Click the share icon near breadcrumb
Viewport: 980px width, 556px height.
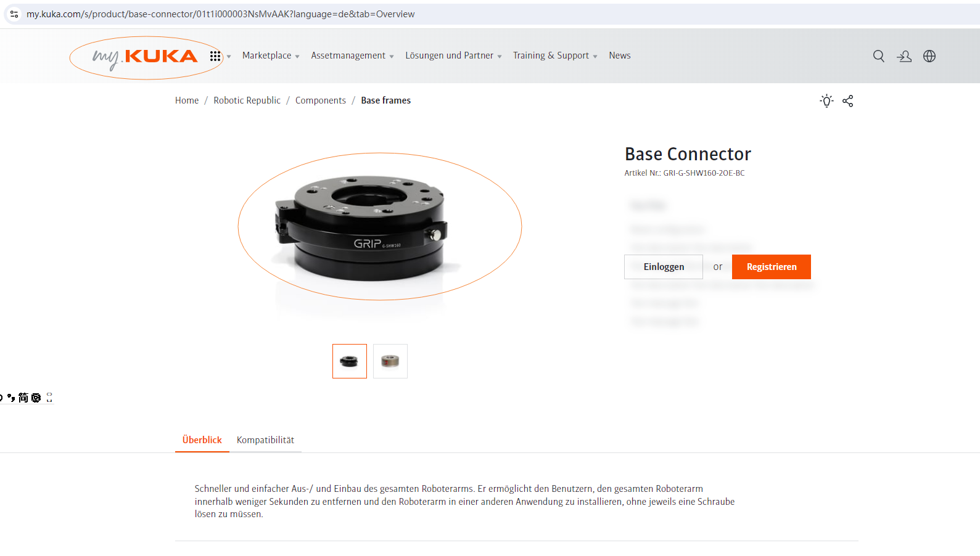[848, 100]
